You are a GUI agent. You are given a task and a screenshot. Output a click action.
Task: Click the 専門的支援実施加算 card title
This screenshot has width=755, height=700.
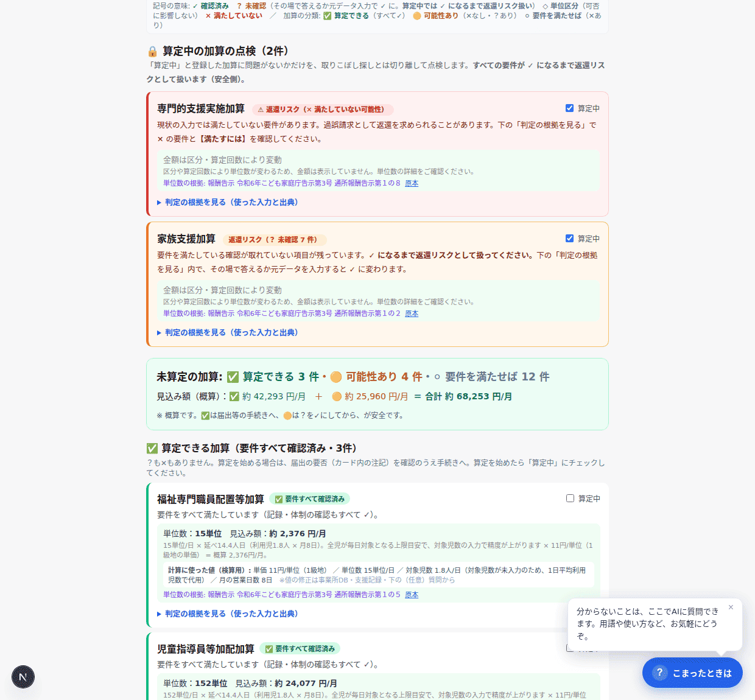click(x=201, y=108)
